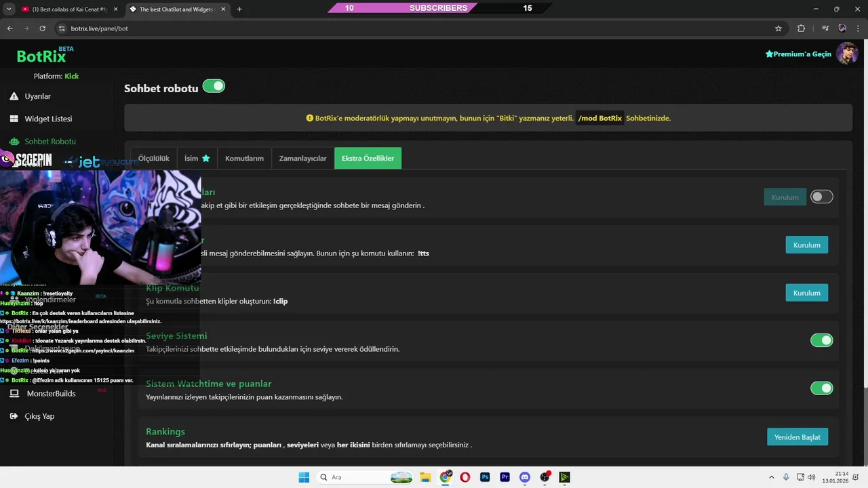Reload the browser page
Image resolution: width=868 pixels, height=488 pixels.
coord(43,28)
